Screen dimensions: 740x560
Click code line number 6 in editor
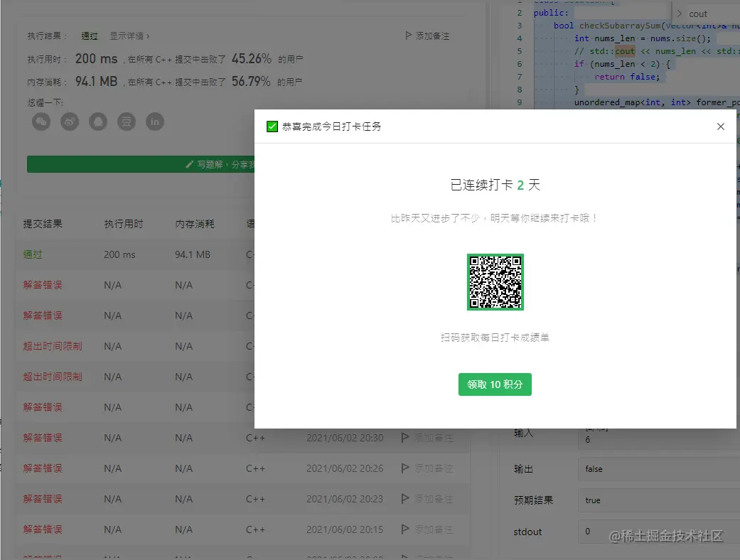click(520, 64)
